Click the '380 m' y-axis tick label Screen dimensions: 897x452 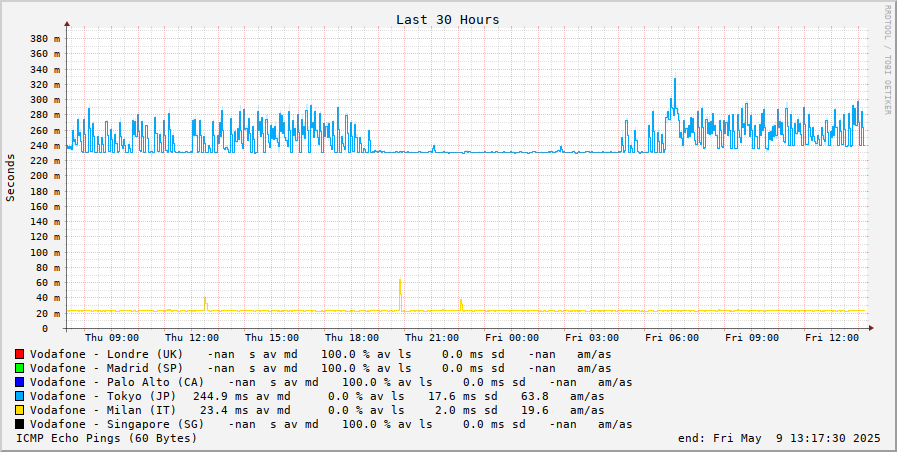[x=44, y=39]
